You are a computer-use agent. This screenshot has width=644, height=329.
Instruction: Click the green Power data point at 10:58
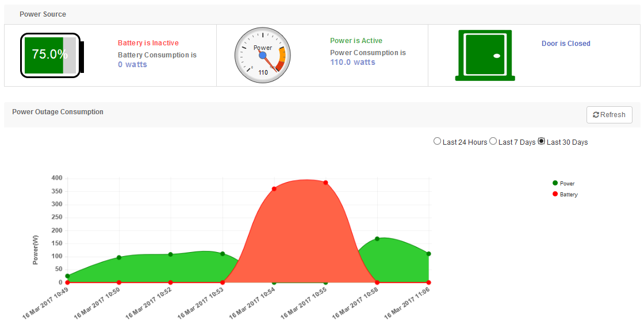click(x=377, y=239)
